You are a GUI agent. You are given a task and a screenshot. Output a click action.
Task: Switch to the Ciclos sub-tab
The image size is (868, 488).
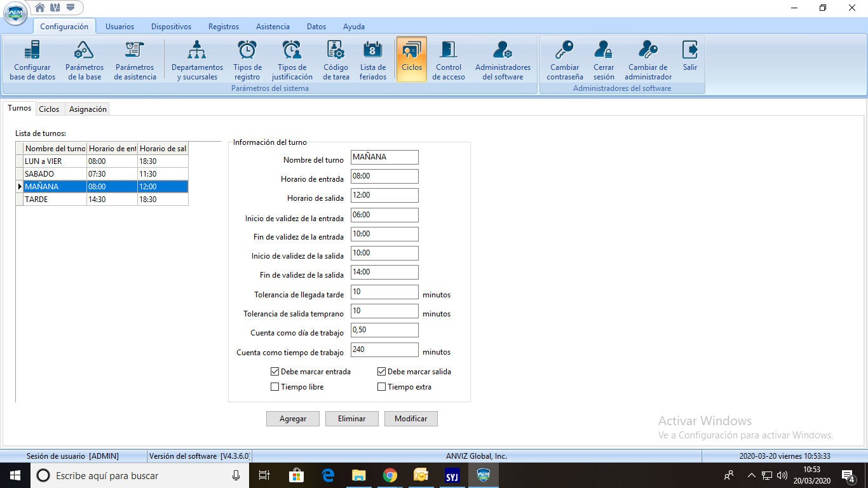tap(49, 109)
